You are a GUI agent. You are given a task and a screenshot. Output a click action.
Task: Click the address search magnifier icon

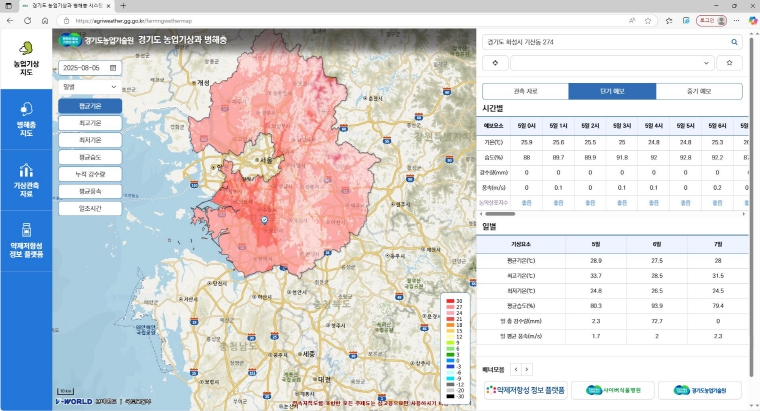click(x=734, y=42)
